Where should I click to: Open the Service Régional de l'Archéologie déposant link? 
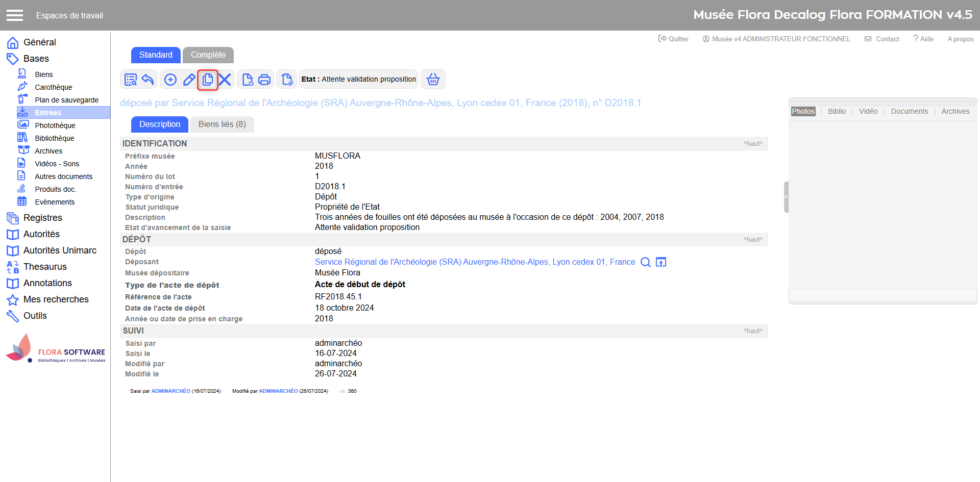[475, 262]
